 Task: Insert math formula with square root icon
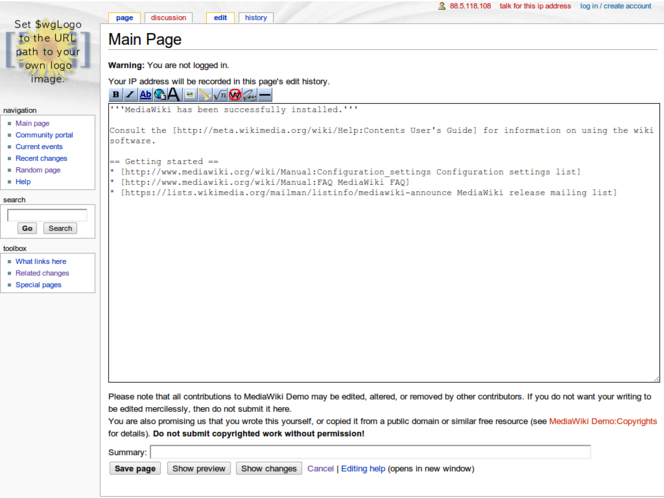(x=220, y=95)
